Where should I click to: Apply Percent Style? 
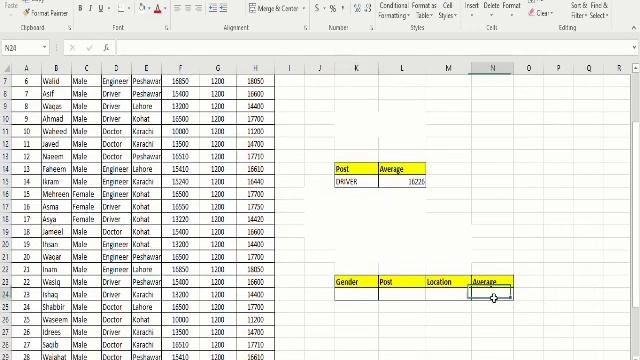click(x=333, y=8)
